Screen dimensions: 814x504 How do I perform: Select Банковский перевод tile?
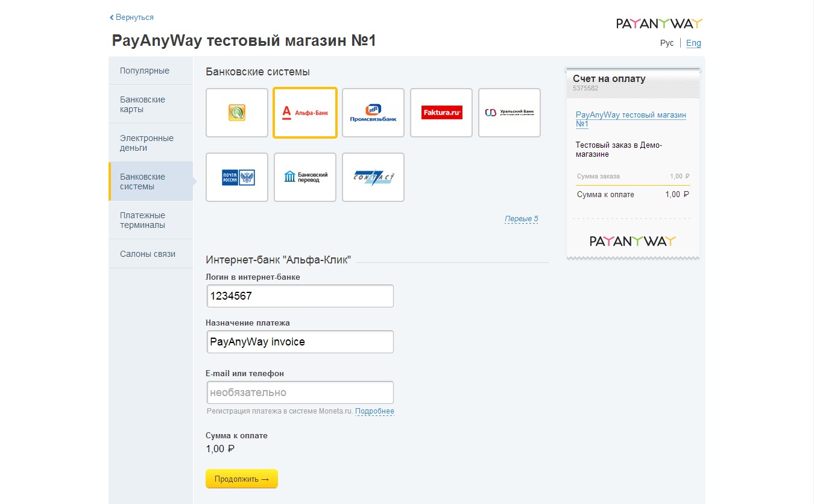tap(305, 177)
